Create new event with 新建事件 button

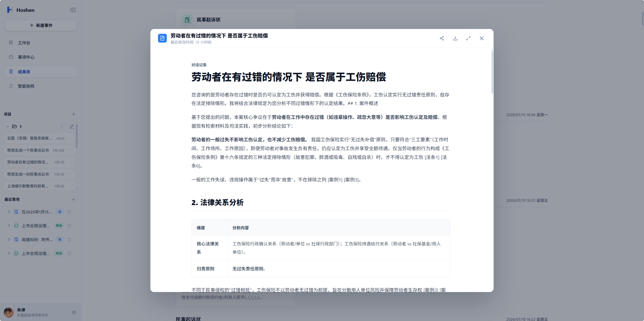(41, 25)
